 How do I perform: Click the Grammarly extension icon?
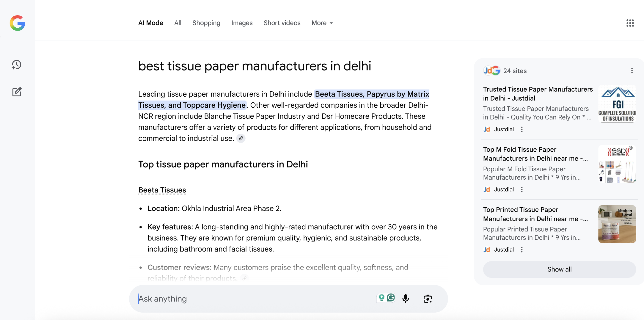click(391, 298)
